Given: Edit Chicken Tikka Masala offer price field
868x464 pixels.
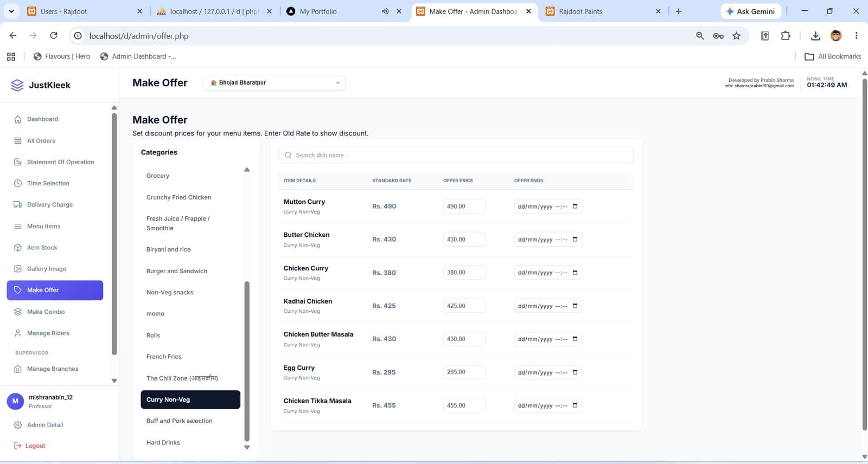Looking at the screenshot, I should point(464,405).
